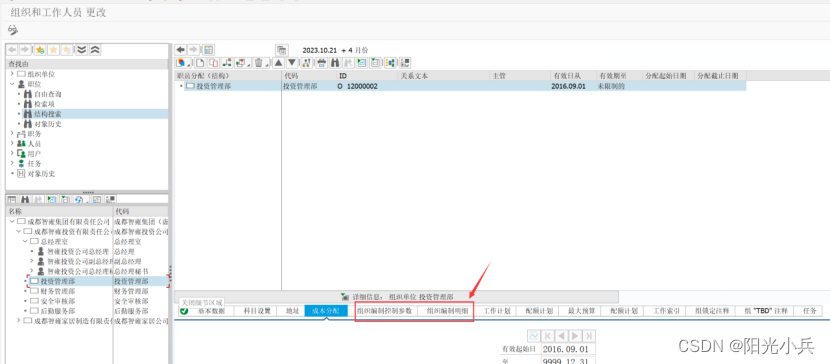Click binoculars find icon in overview toolbar
The width and height of the screenshot is (830, 364).
335,63
